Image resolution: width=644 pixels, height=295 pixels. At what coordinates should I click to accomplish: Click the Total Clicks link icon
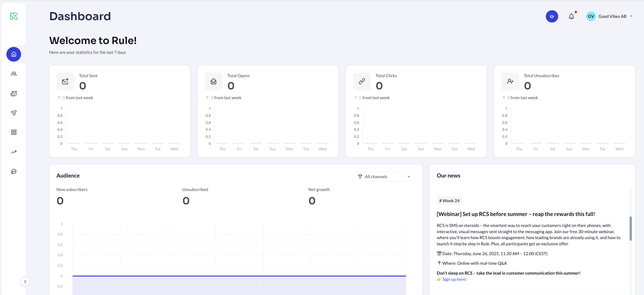click(362, 81)
